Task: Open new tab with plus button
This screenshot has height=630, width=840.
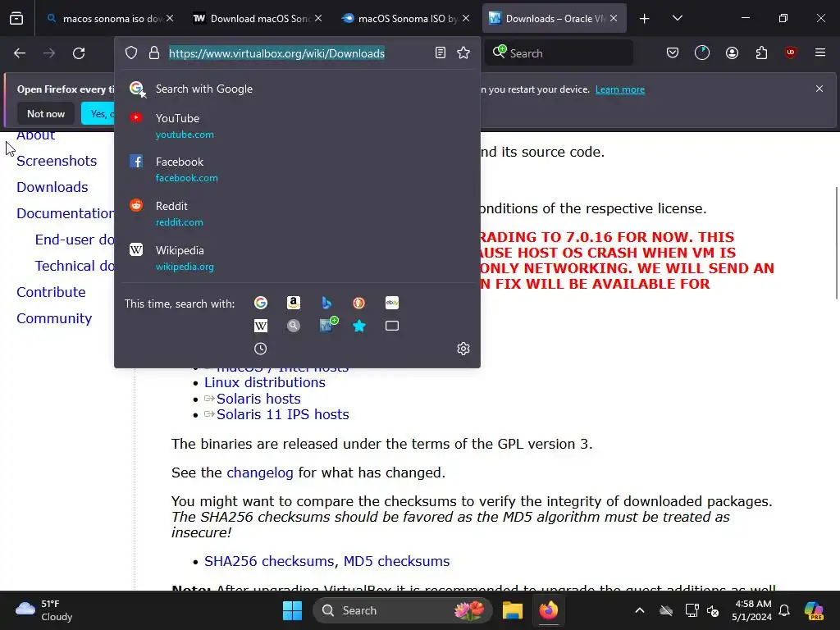Action: point(645,19)
